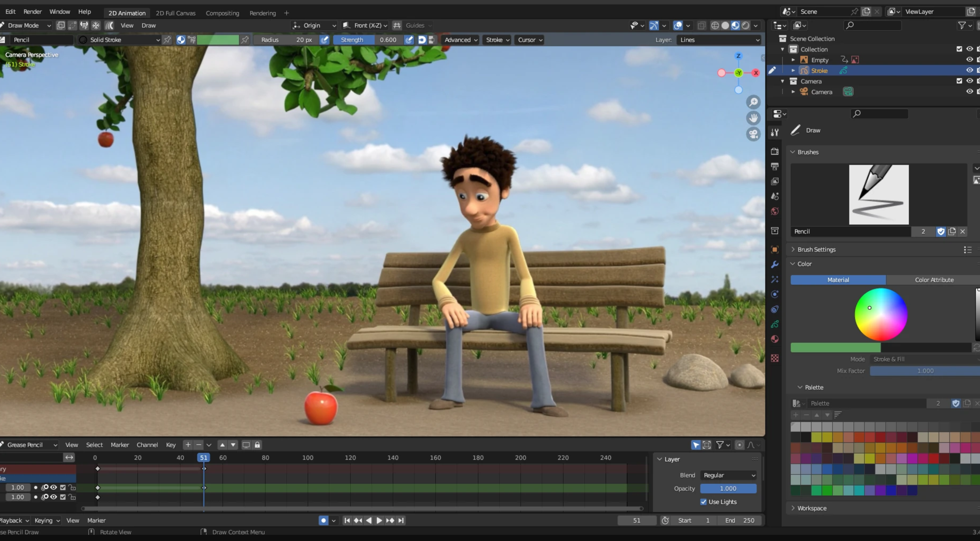Select the viewport zoom magnifier icon
Screen dimensions: 980x541
point(754,102)
